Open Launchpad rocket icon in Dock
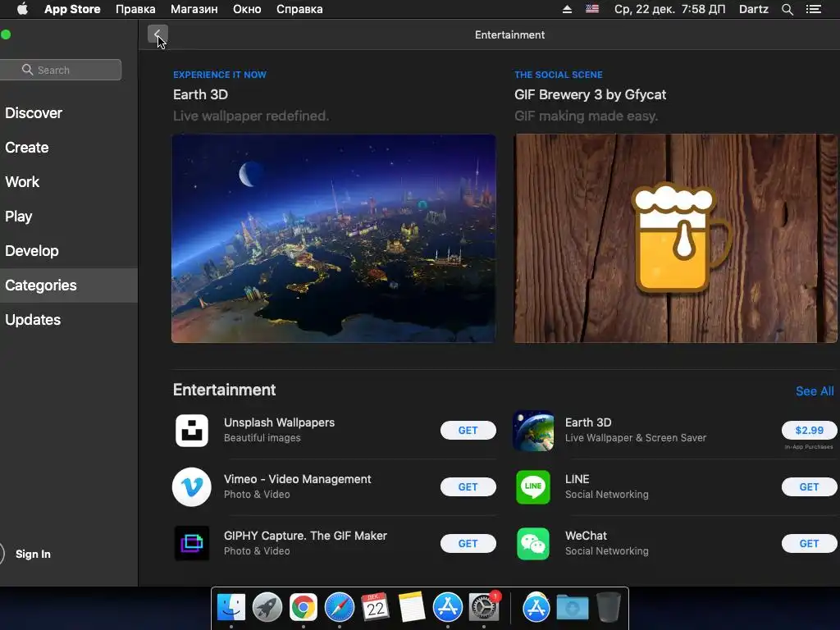840x630 pixels. pyautogui.click(x=267, y=608)
